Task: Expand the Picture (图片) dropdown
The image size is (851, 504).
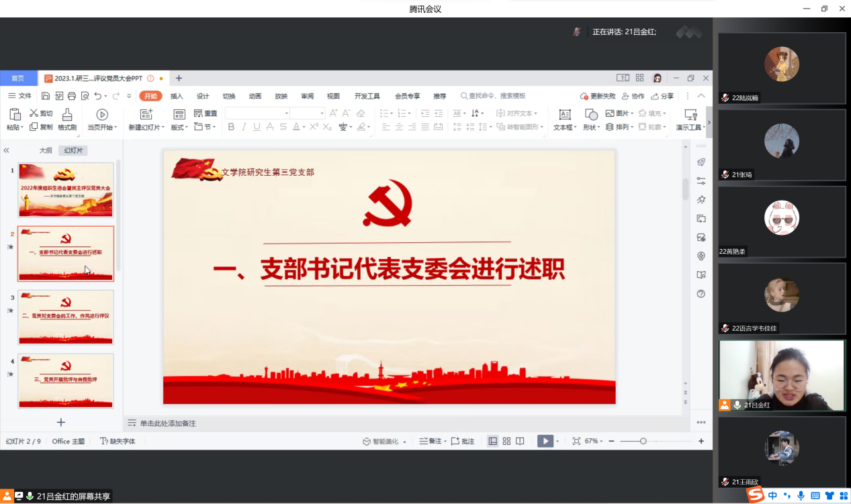Action: 619,113
